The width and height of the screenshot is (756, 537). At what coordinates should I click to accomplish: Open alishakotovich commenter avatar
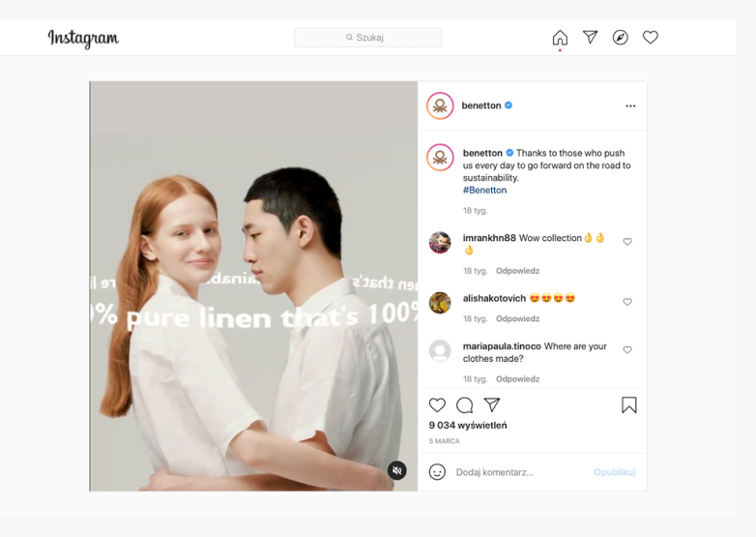[440, 303]
